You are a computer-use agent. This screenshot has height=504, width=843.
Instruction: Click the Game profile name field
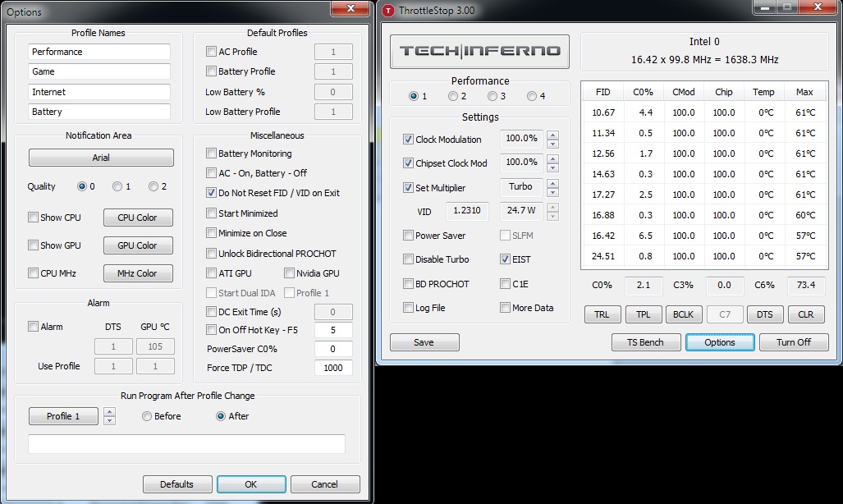coord(99,71)
